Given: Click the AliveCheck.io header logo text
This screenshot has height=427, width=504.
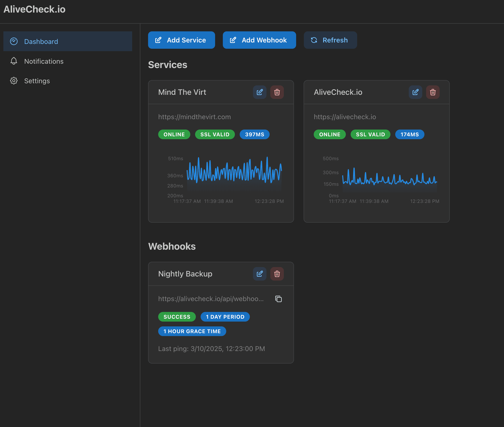Looking at the screenshot, I should 34,9.
